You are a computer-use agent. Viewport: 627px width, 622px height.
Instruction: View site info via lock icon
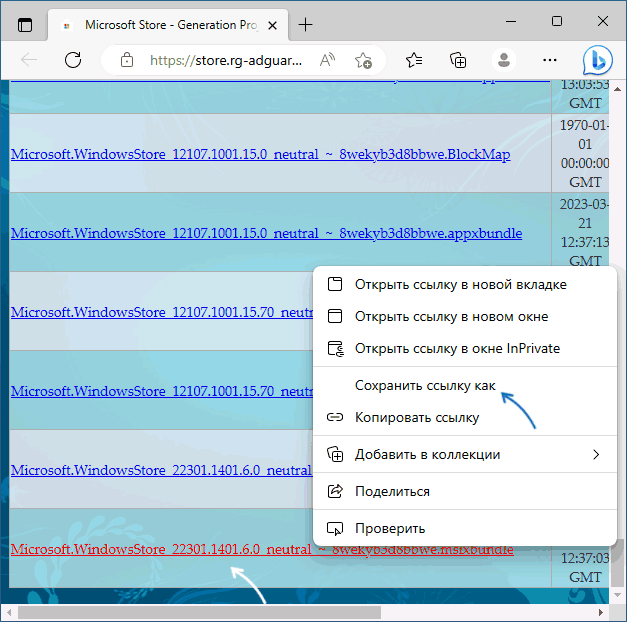coord(127,60)
